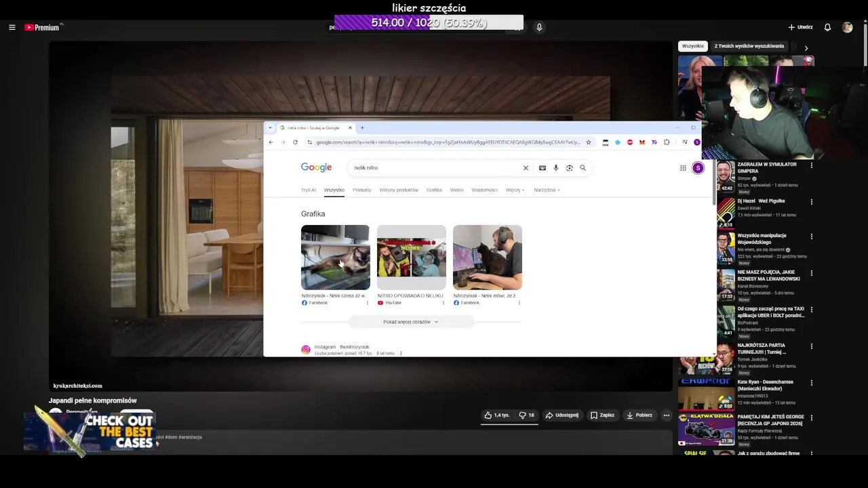Open 'Dj Hazel Weź Pigułke' video

(x=762, y=201)
